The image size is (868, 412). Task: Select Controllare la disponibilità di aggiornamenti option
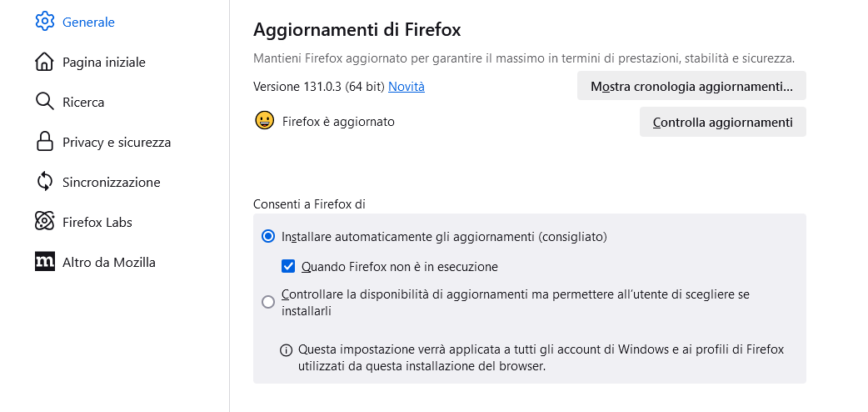coord(268,302)
